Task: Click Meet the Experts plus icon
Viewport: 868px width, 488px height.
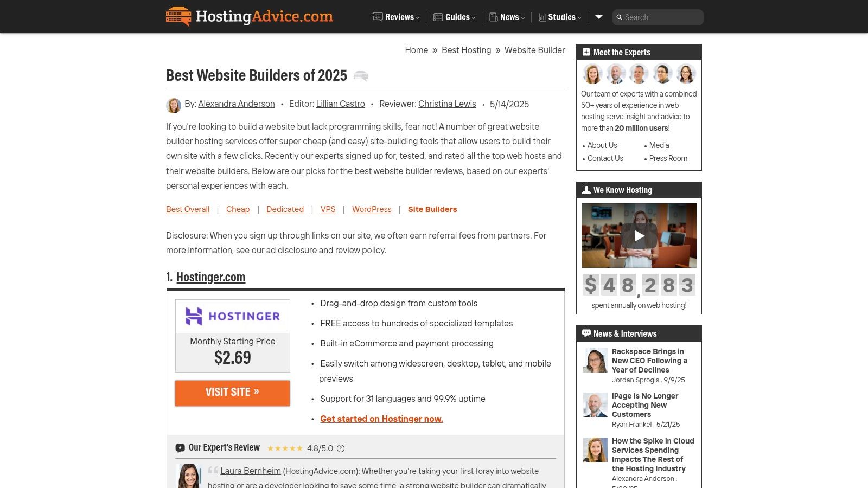Action: [x=586, y=52]
